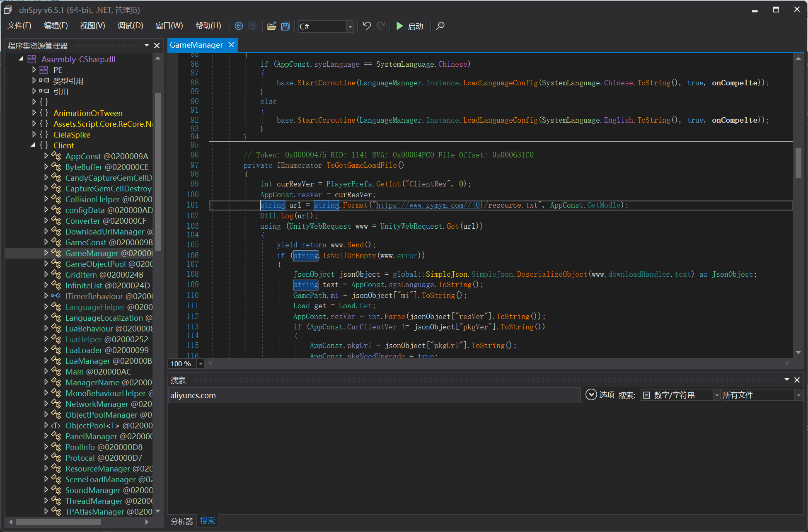Switch to the 分析器 tab

pos(182,521)
